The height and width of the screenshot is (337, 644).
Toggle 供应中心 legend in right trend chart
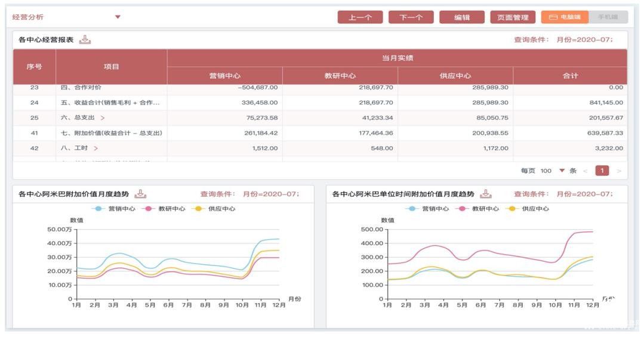(x=526, y=209)
